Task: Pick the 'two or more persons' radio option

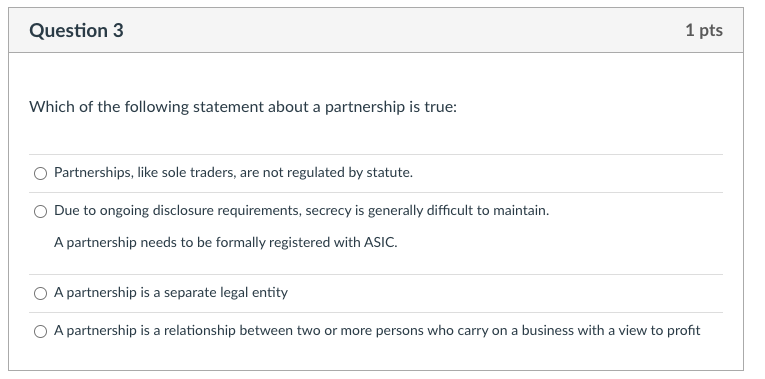Action: (x=40, y=331)
